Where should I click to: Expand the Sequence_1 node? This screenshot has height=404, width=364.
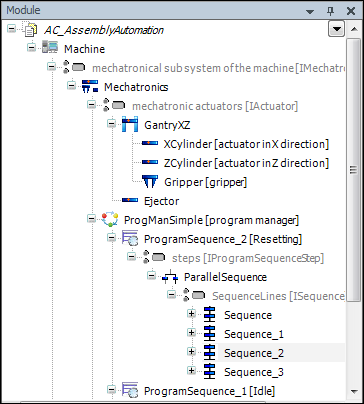[x=191, y=333]
